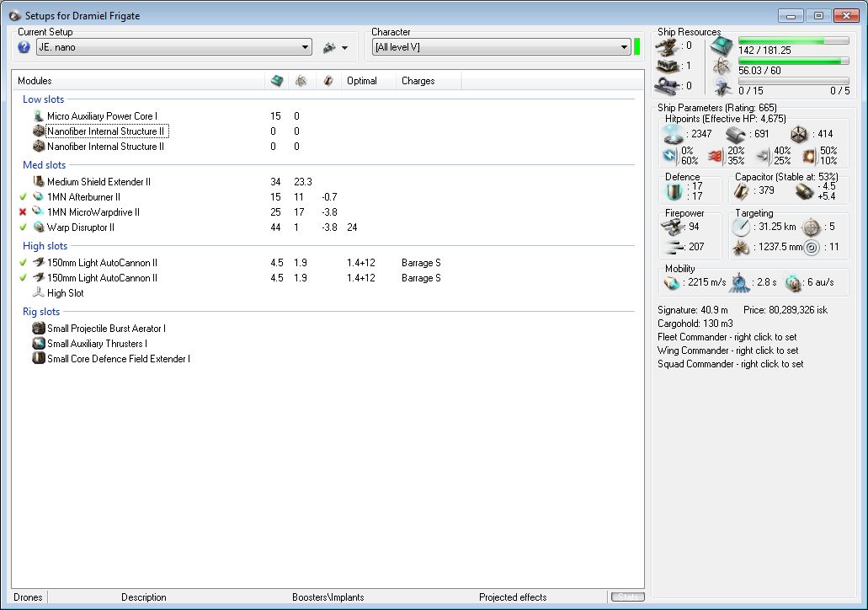Click the max velocity icon showing 2215 m/s
868x610 pixels.
[672, 282]
